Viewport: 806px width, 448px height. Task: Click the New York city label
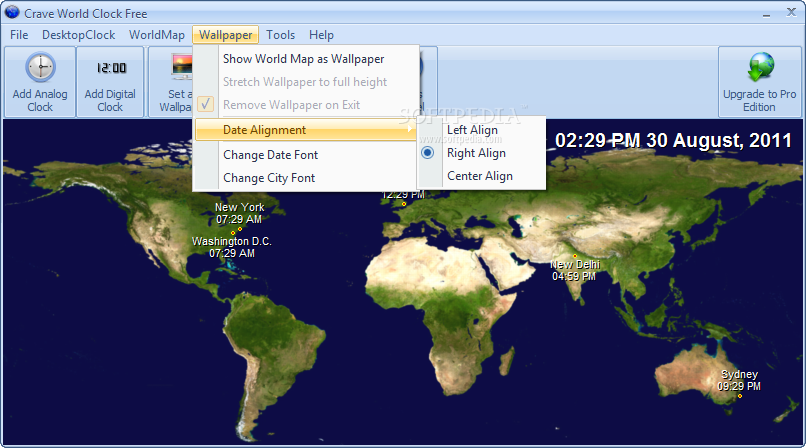click(240, 207)
